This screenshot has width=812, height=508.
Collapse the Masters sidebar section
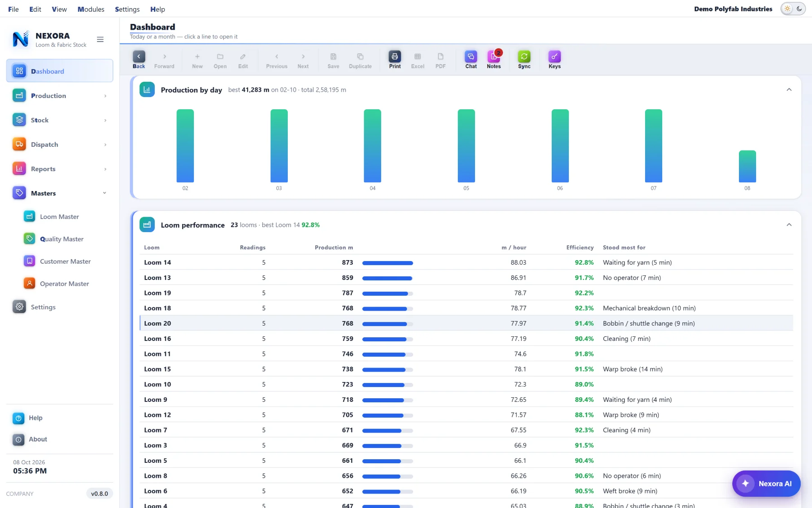(x=60, y=193)
